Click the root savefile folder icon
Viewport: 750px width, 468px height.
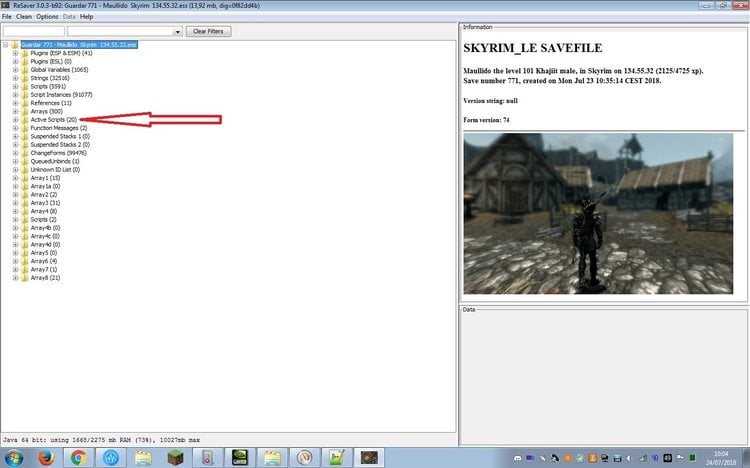point(15,45)
